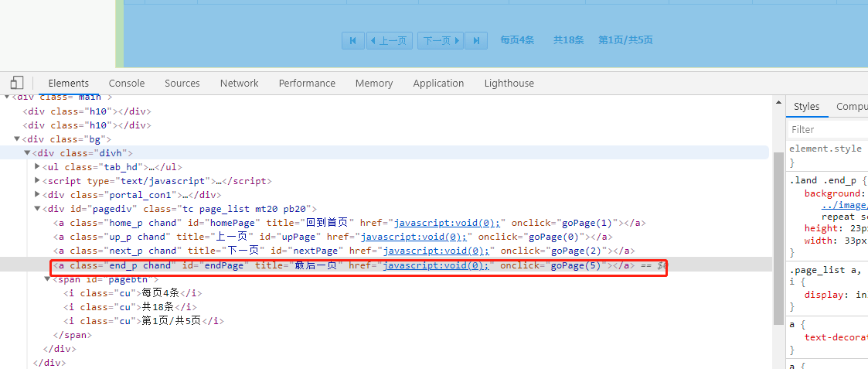Expand the script type="text/javascript" node
Image resolution: width=868 pixels, height=369 pixels.
(x=37, y=180)
